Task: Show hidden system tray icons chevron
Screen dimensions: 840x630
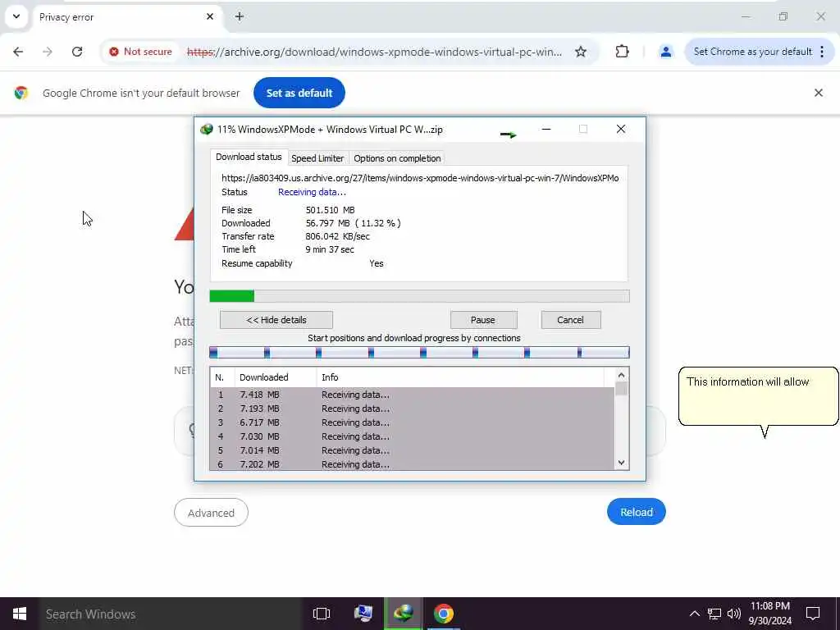Action: click(694, 614)
